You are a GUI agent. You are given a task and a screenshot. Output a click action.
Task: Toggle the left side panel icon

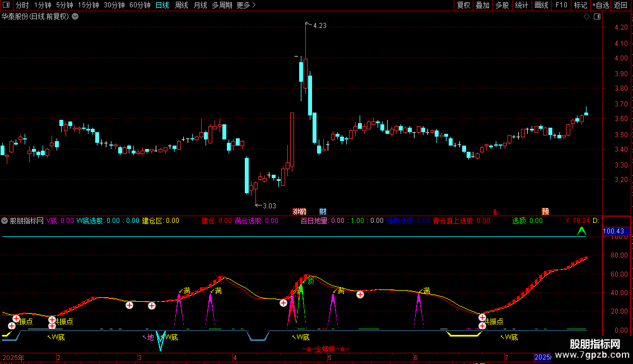click(x=6, y=5)
